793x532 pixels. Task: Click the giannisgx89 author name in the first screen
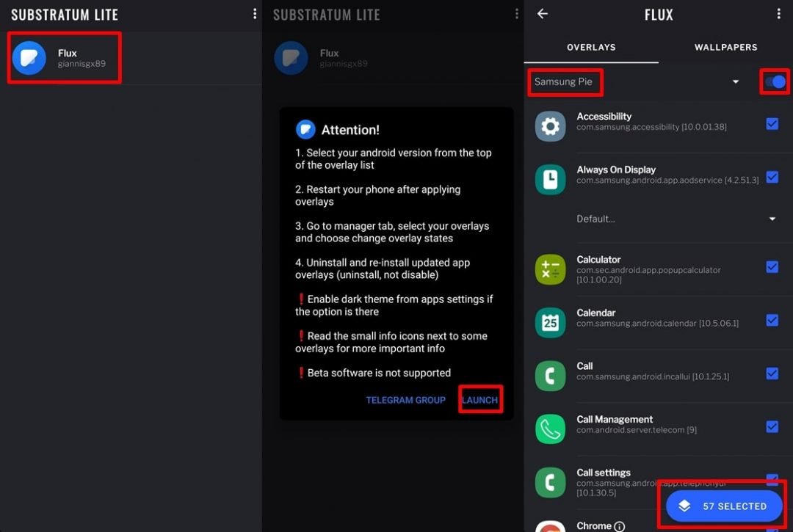(x=82, y=64)
